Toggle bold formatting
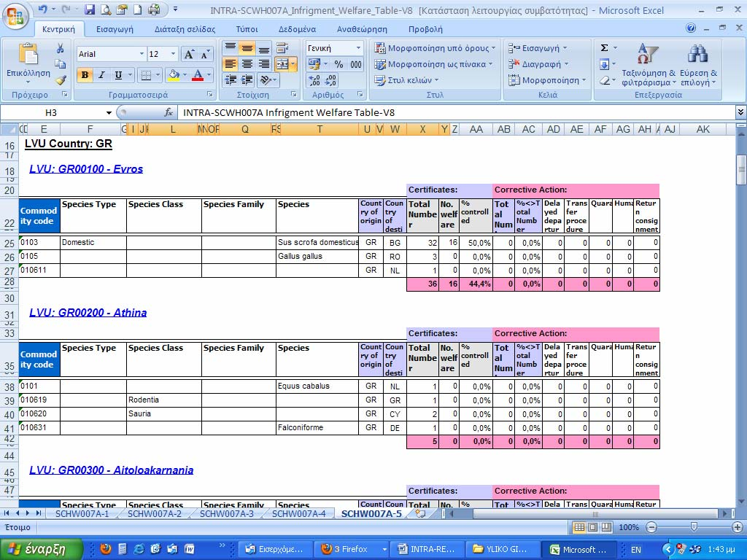Viewport: 747px width, 560px height. [x=85, y=75]
